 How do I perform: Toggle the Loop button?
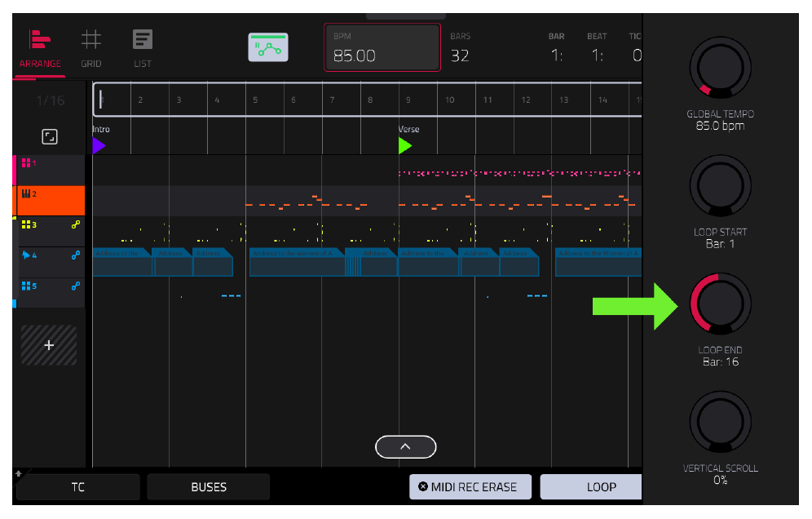coord(591,487)
